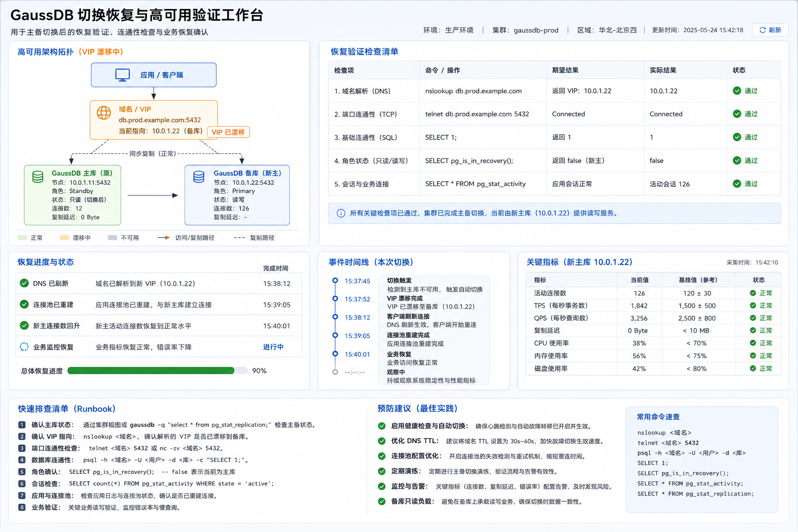Click the 完成时间 column header
This screenshot has height=532, width=798.
[275, 268]
